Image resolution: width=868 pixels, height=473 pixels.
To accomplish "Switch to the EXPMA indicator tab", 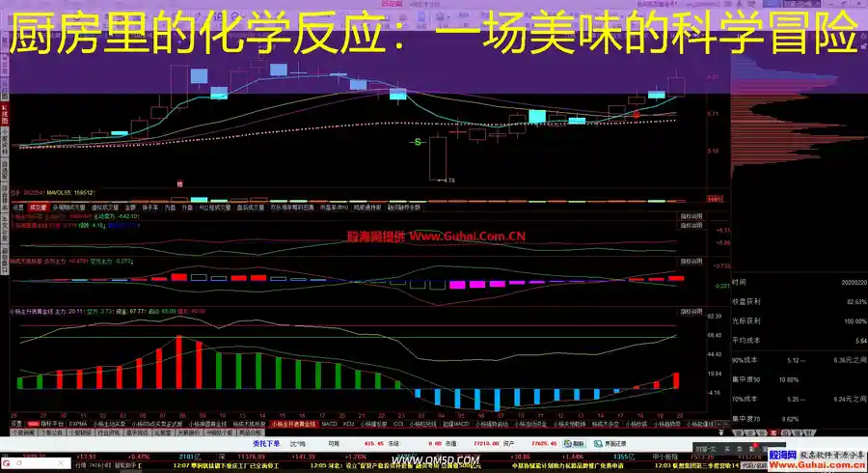I will point(78,424).
